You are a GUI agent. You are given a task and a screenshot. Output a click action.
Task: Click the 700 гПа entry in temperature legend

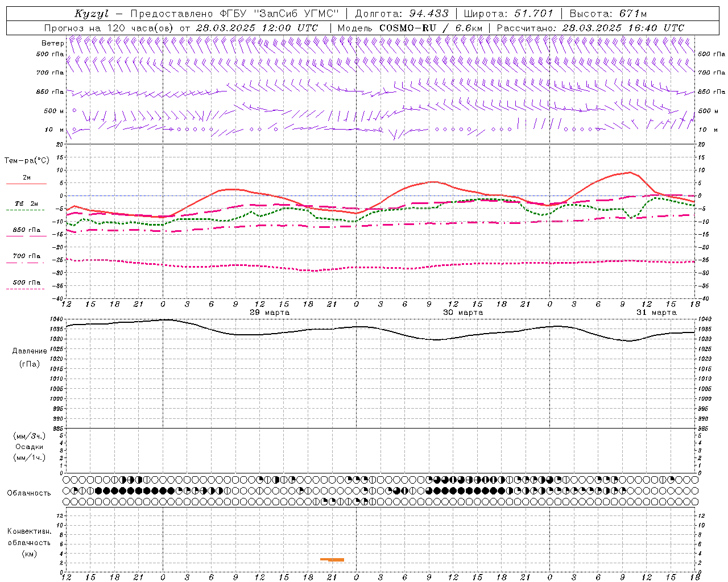(x=27, y=256)
